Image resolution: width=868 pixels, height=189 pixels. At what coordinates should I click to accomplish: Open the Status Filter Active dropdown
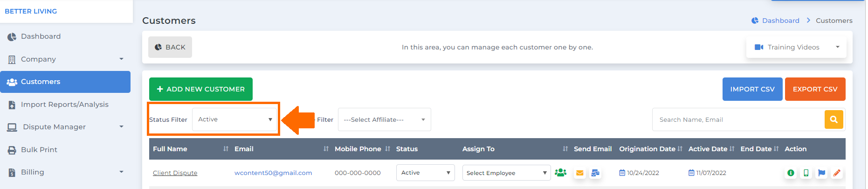(235, 119)
